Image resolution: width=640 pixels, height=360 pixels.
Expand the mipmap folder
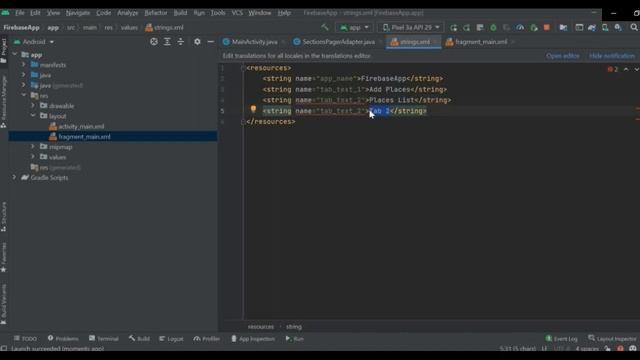coord(33,146)
